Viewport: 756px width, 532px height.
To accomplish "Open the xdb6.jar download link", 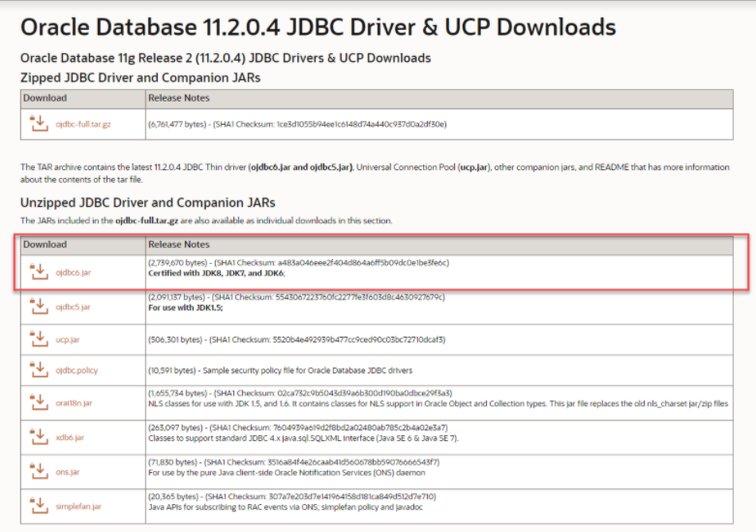I will [70, 437].
